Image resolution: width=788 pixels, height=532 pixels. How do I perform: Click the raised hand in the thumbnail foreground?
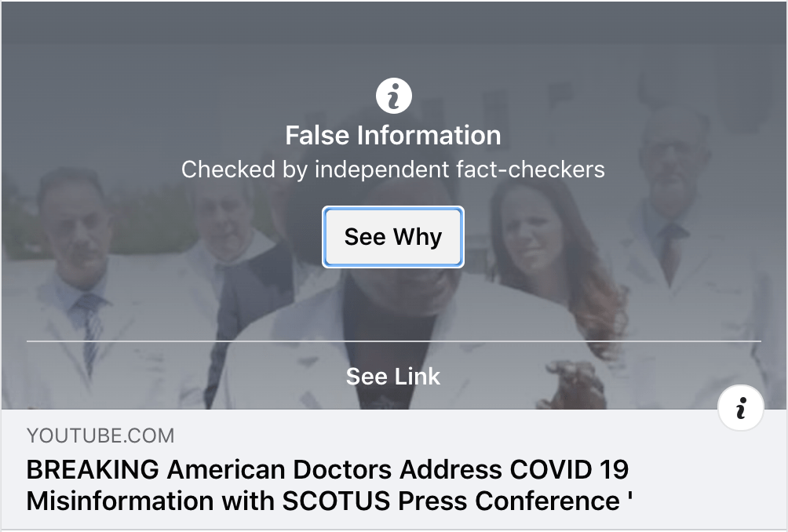[573, 384]
